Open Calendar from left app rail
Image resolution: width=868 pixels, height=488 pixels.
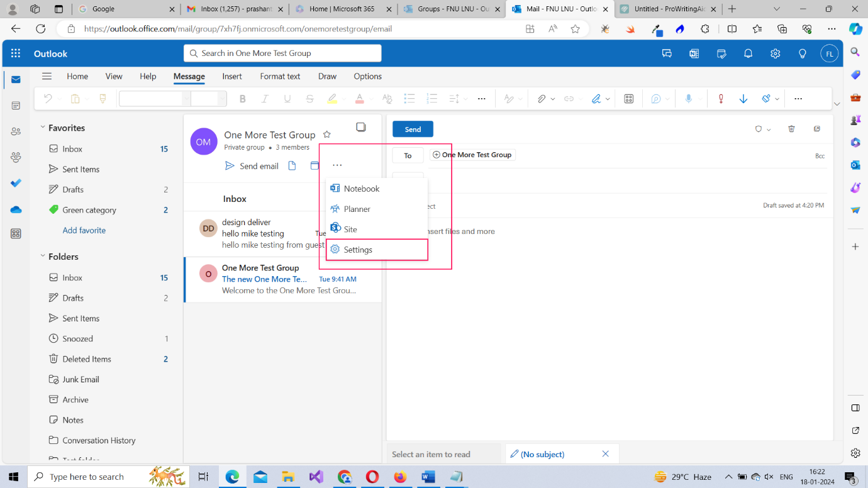tap(16, 106)
